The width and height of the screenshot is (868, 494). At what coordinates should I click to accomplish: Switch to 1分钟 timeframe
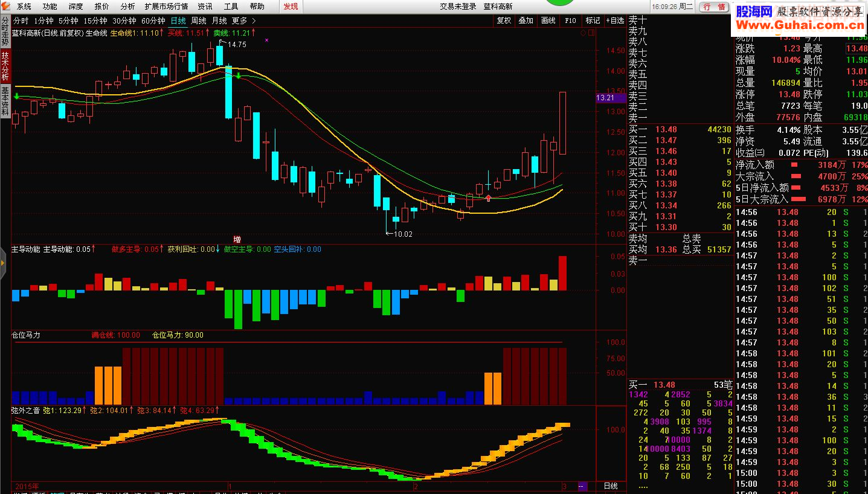[43, 21]
